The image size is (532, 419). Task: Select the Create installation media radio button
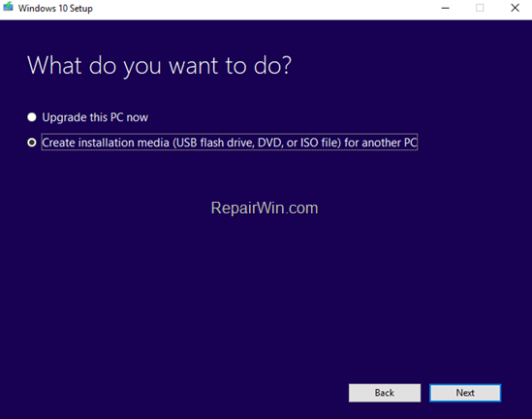point(32,143)
